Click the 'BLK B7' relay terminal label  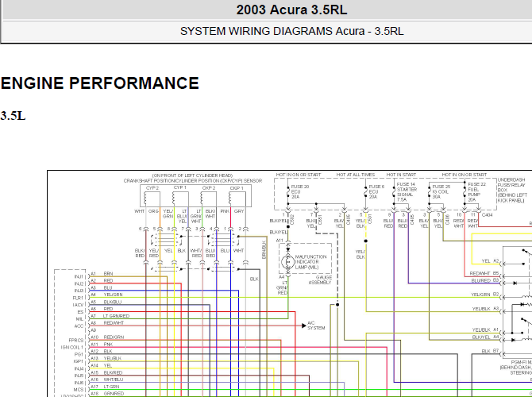pyautogui.click(x=490, y=351)
